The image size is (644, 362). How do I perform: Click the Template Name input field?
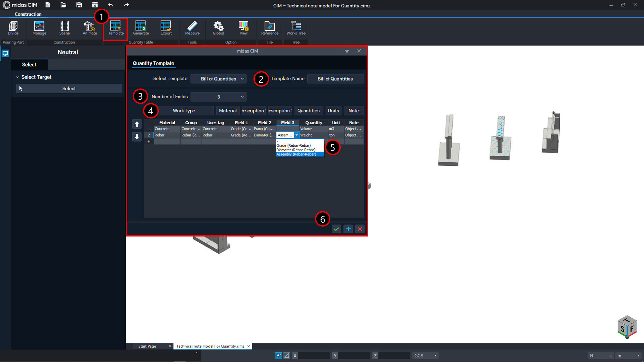[x=335, y=79]
